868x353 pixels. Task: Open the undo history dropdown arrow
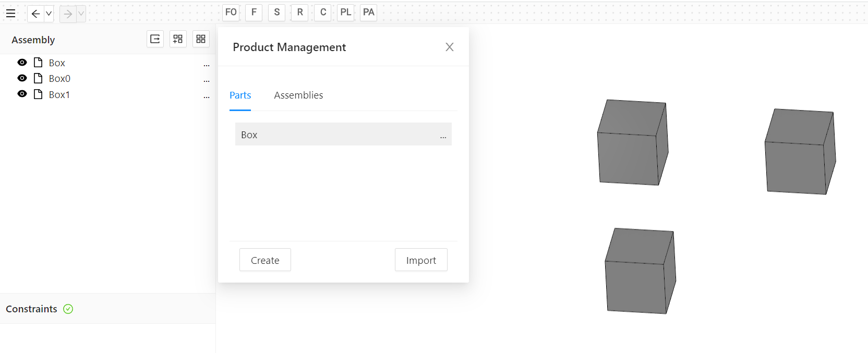[49, 14]
